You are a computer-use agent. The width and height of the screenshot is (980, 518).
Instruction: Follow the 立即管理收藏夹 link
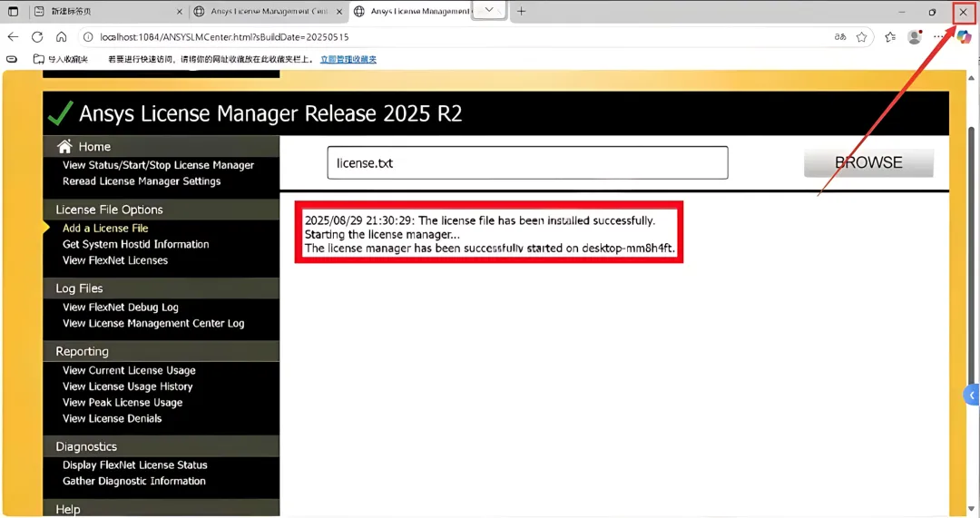click(x=348, y=59)
